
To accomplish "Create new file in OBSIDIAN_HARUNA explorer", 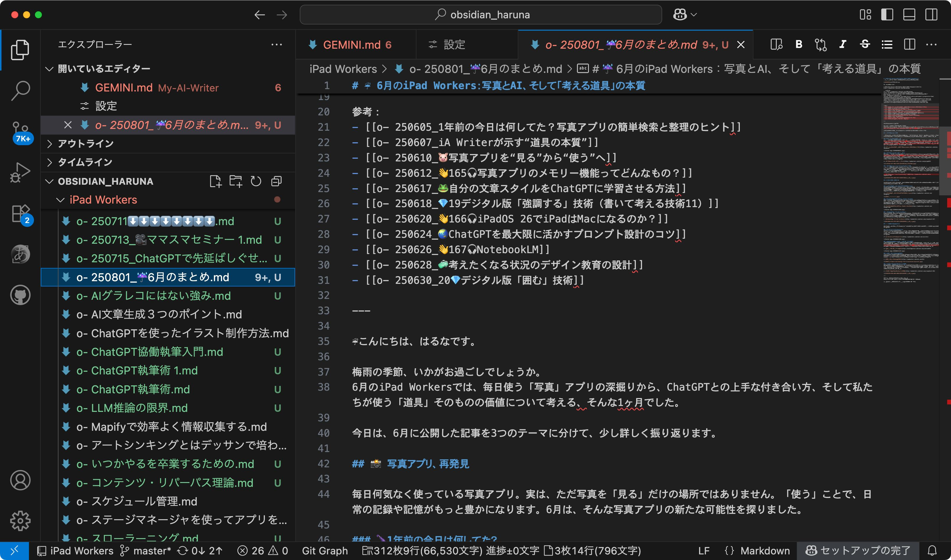I will click(x=215, y=181).
